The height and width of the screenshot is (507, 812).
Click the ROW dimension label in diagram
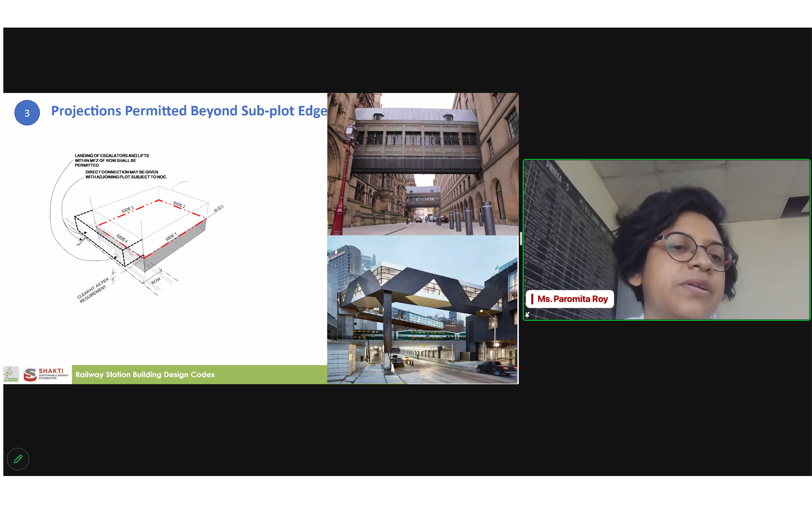click(x=156, y=281)
